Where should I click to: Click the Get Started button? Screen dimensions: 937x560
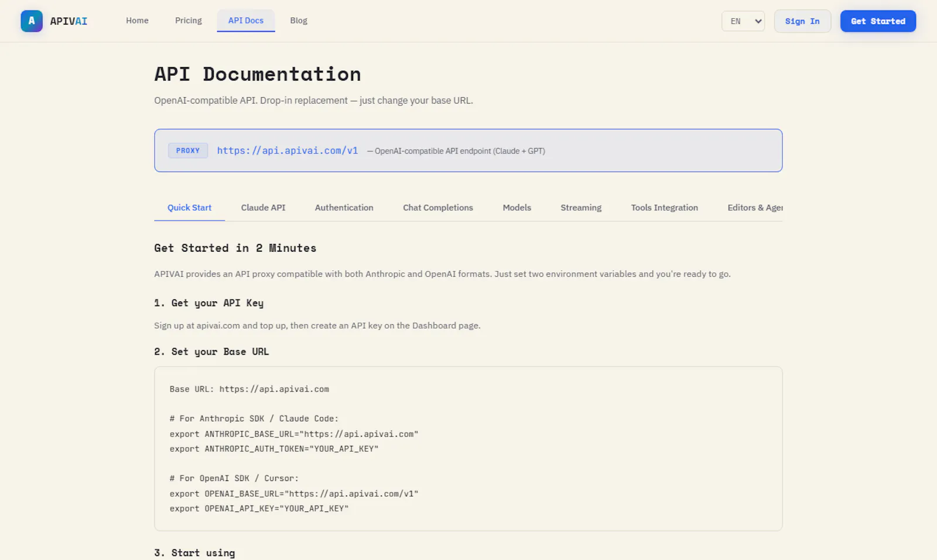pyautogui.click(x=878, y=21)
